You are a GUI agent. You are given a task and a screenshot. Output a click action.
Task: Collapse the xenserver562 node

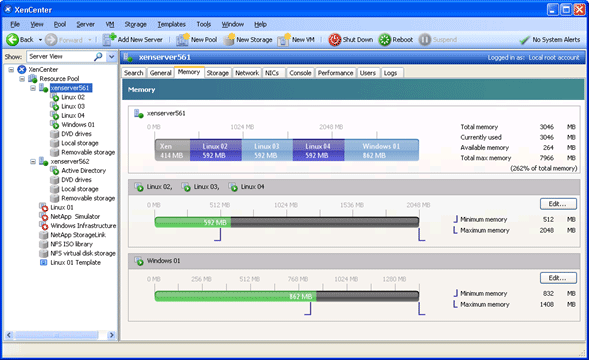click(x=33, y=162)
